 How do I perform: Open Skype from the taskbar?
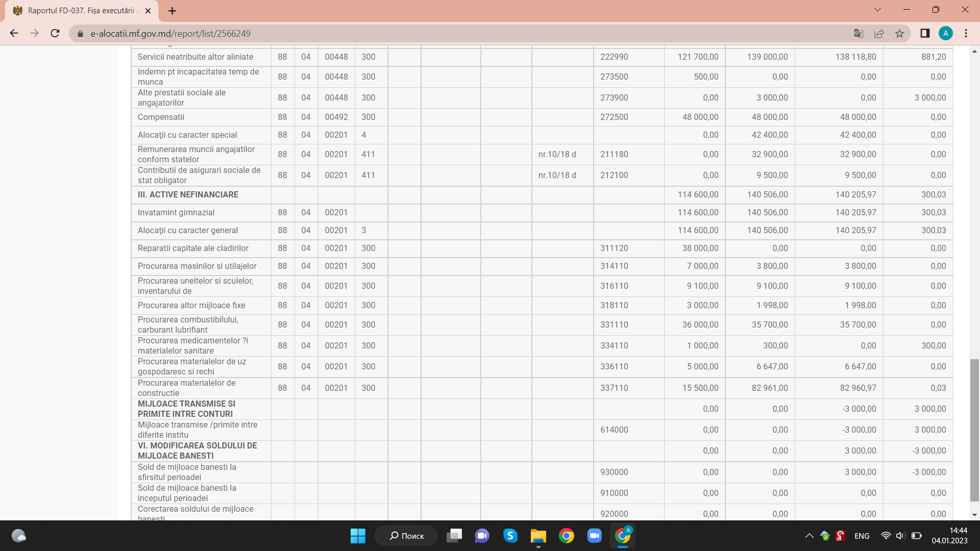[x=510, y=536]
